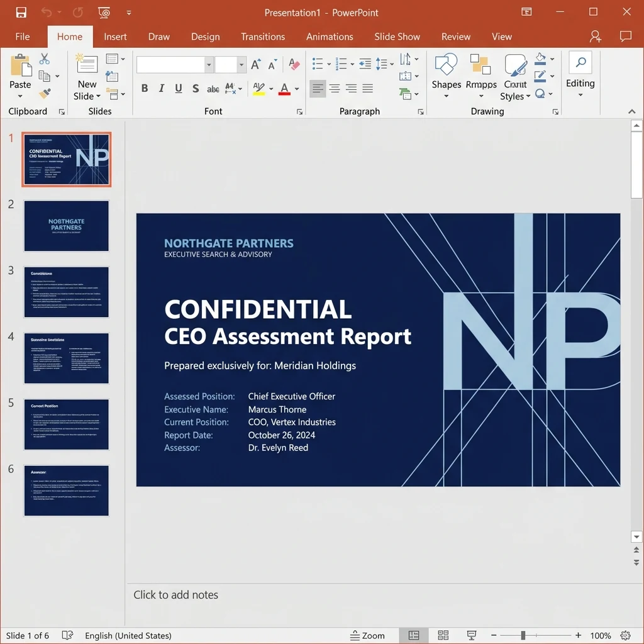Apply the red font color A
The height and width of the screenshot is (644, 644).
coord(284,89)
